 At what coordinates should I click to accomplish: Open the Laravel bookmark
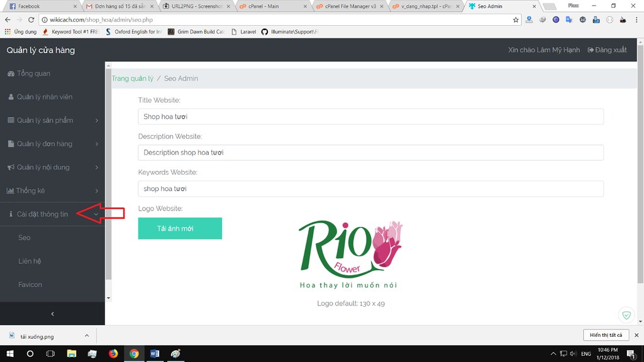pyautogui.click(x=243, y=31)
